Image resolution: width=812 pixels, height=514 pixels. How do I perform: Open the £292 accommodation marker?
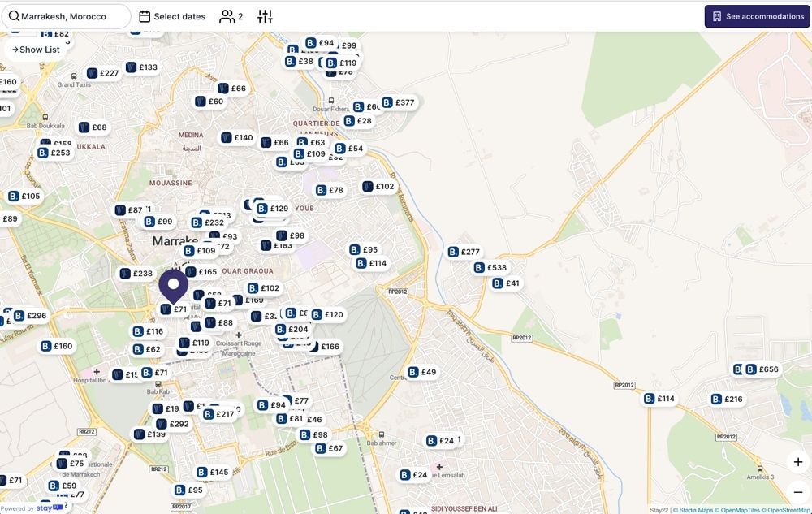pos(173,423)
